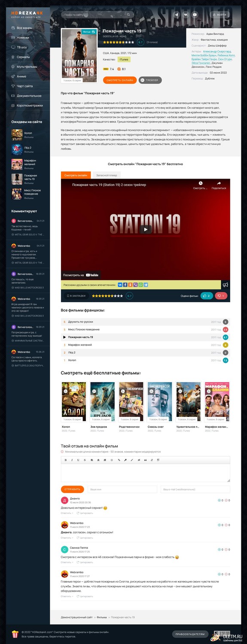Click the orange Смотреть онлайн button
The width and height of the screenshot is (247, 644).
click(x=120, y=80)
